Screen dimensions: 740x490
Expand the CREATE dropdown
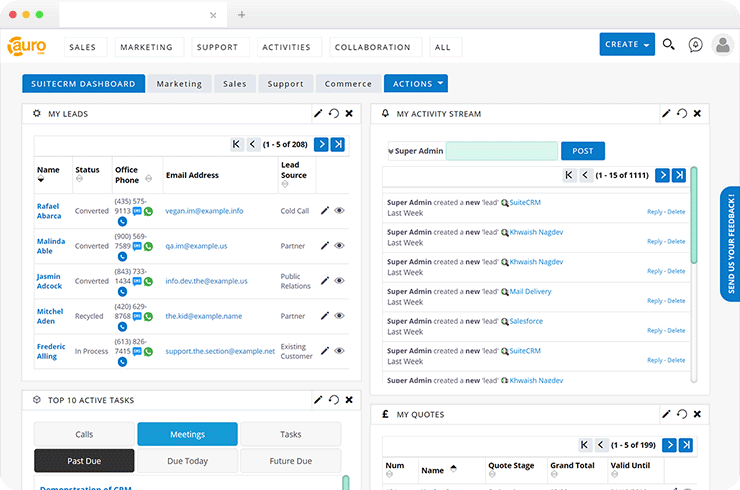(x=627, y=44)
